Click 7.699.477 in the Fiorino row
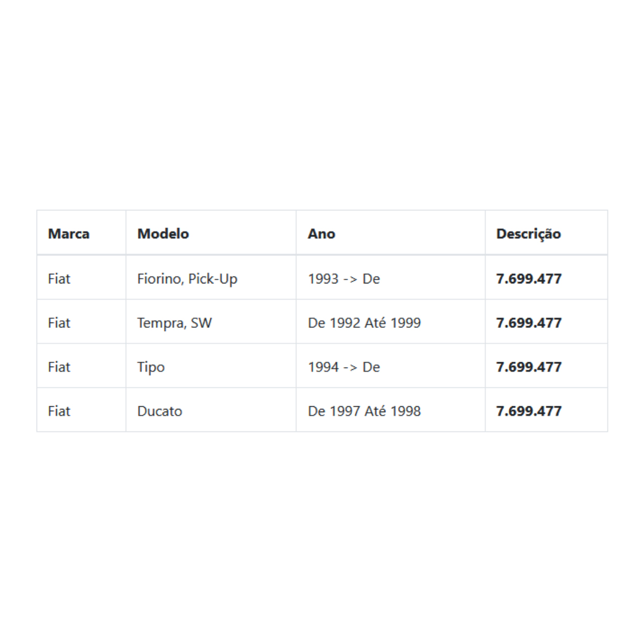Viewport: 644px width, 644px height. 529,279
